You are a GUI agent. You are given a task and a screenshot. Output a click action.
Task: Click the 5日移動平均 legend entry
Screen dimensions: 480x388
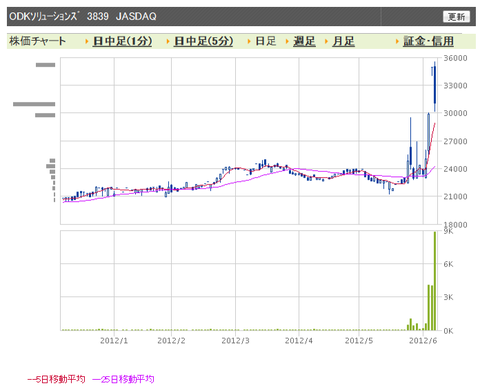click(56, 379)
